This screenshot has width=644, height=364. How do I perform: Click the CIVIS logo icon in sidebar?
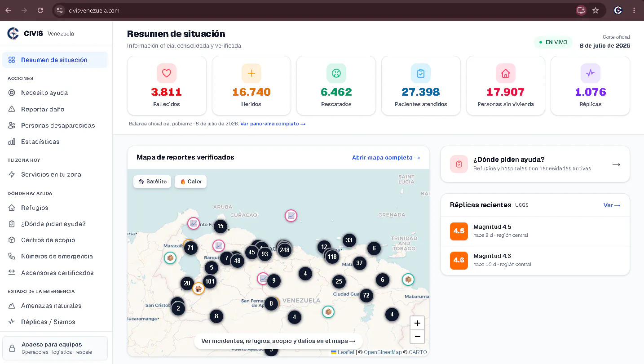(x=13, y=33)
